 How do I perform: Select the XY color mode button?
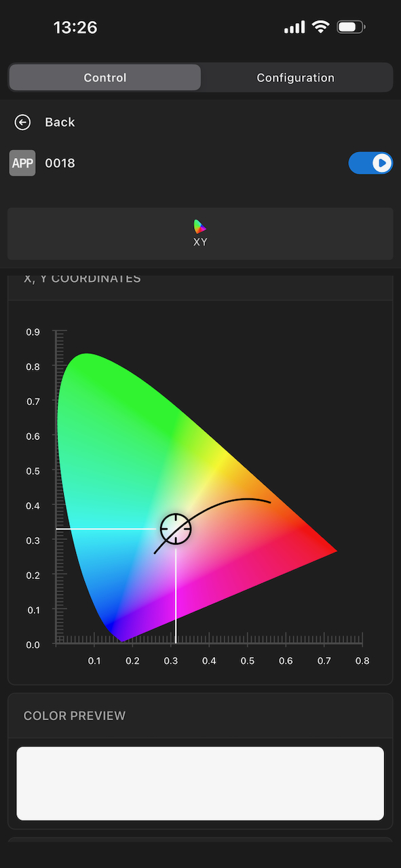(200, 234)
